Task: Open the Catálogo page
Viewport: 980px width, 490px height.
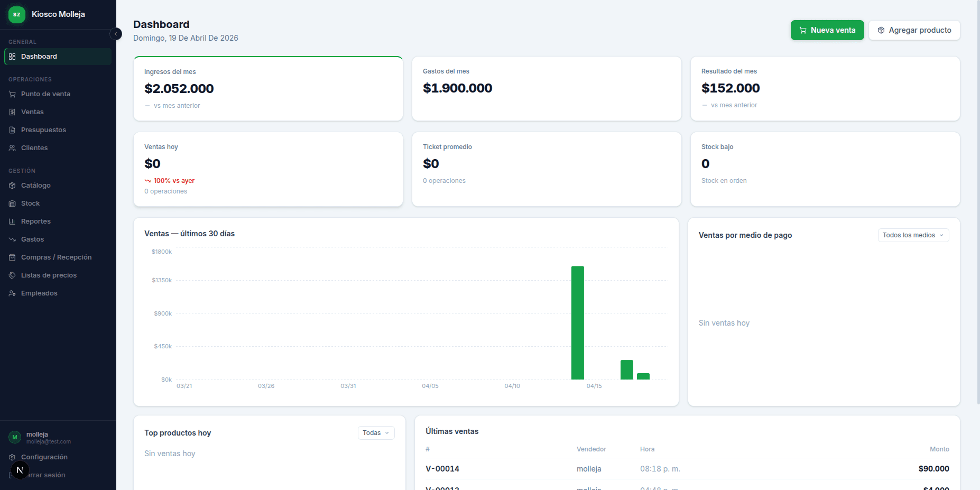Action: point(58,186)
